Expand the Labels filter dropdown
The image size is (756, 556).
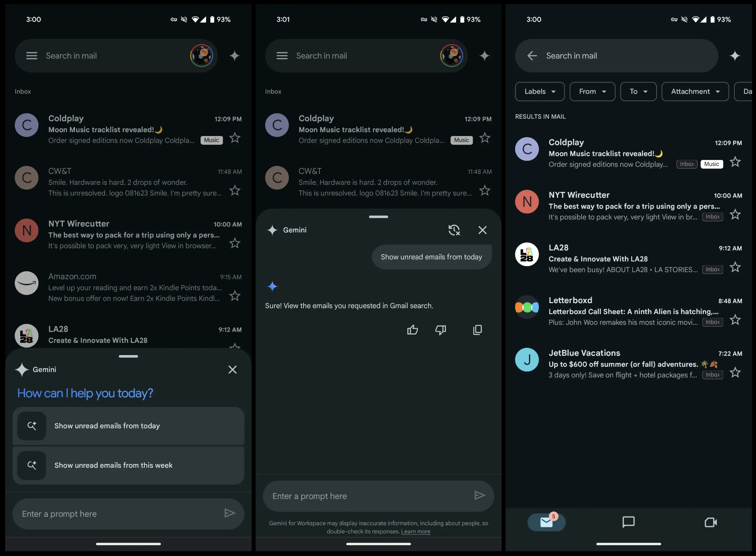pos(540,92)
